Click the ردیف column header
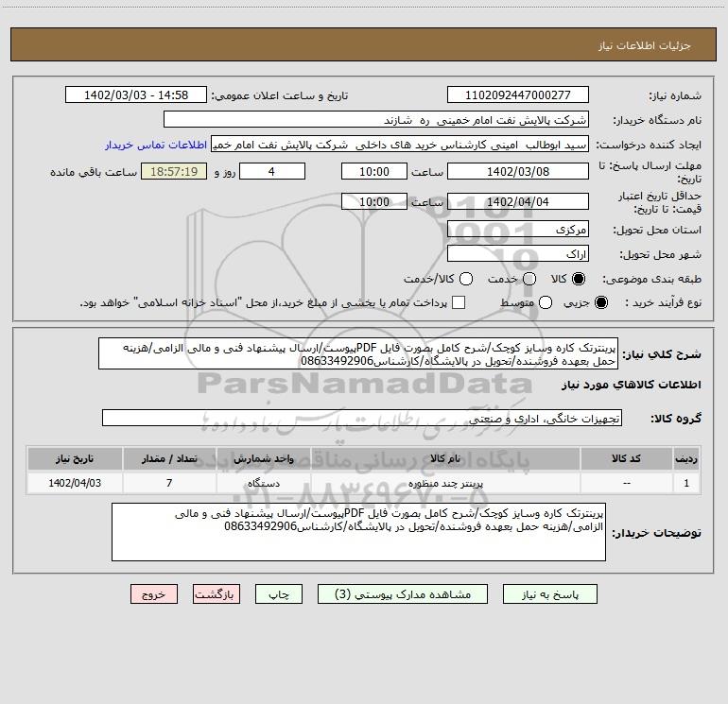 point(686,458)
